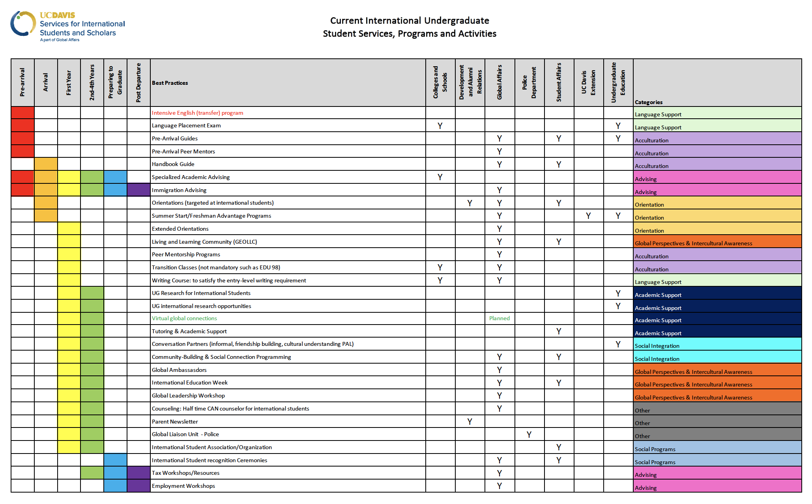Select the Global Affairs column header
Viewport: 812px width, 504px height.
[x=500, y=82]
